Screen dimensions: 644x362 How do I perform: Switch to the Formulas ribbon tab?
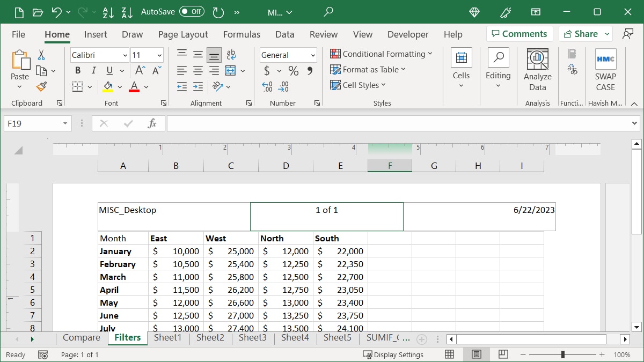coord(241,34)
